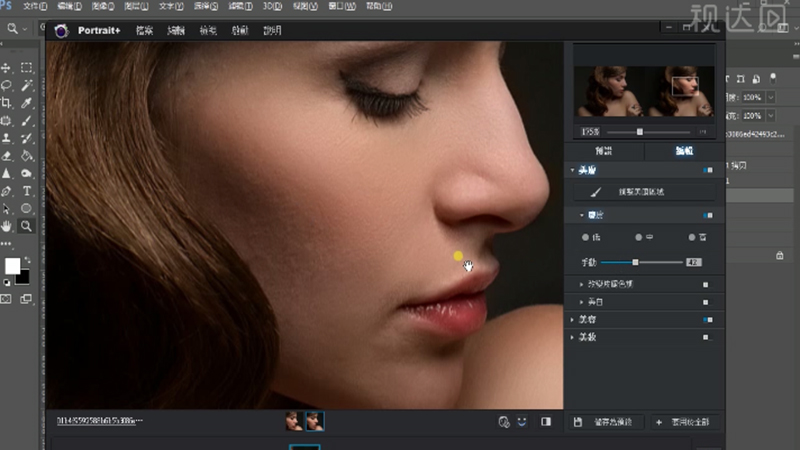Switch to the left presets tab

click(604, 151)
